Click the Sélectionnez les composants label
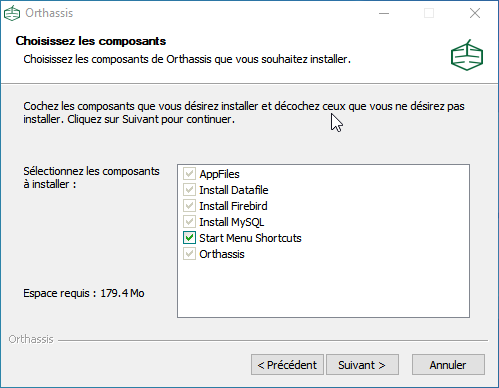The height and width of the screenshot is (388, 499). [x=91, y=177]
